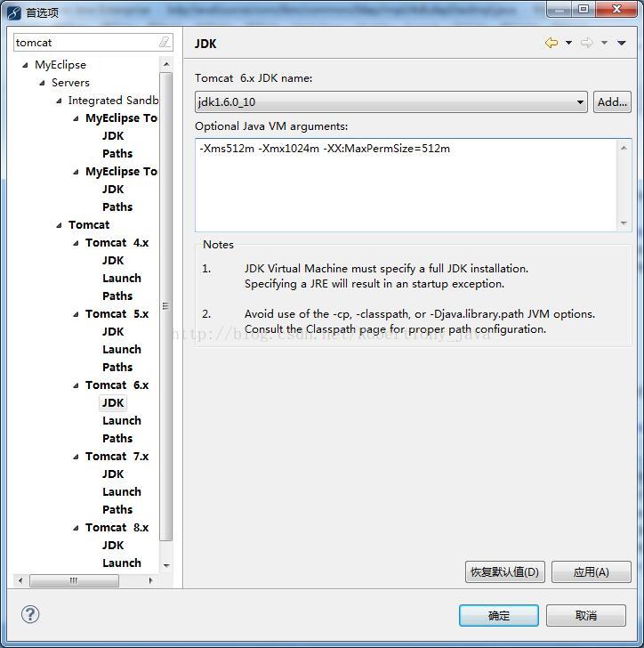Click the MyEclipse application icon in title bar

pos(13,13)
